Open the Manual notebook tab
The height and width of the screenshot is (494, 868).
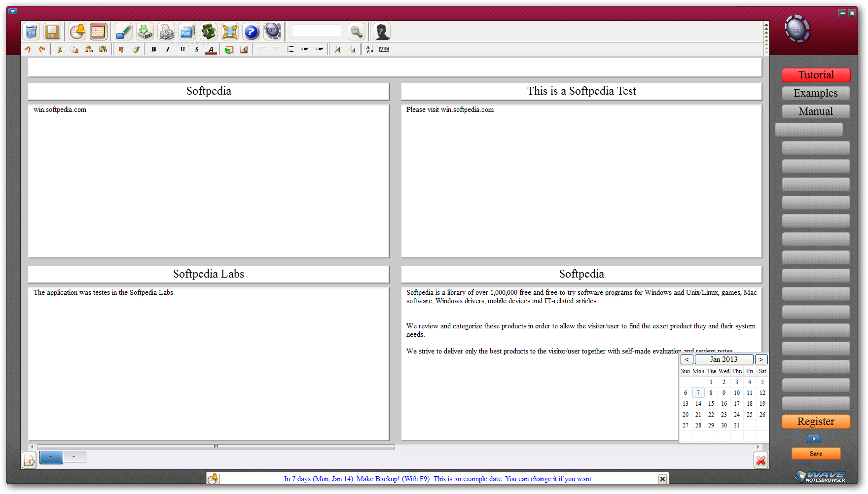tap(816, 111)
